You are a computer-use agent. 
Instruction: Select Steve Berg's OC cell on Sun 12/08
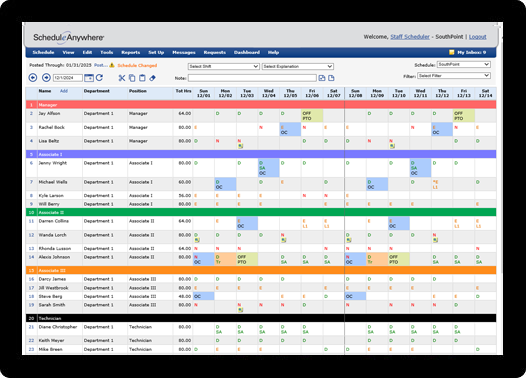pos(355,296)
